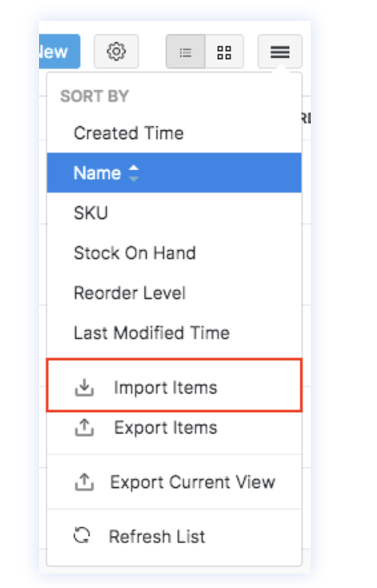Click the Import Items download icon
377x588 pixels.
[x=85, y=387]
